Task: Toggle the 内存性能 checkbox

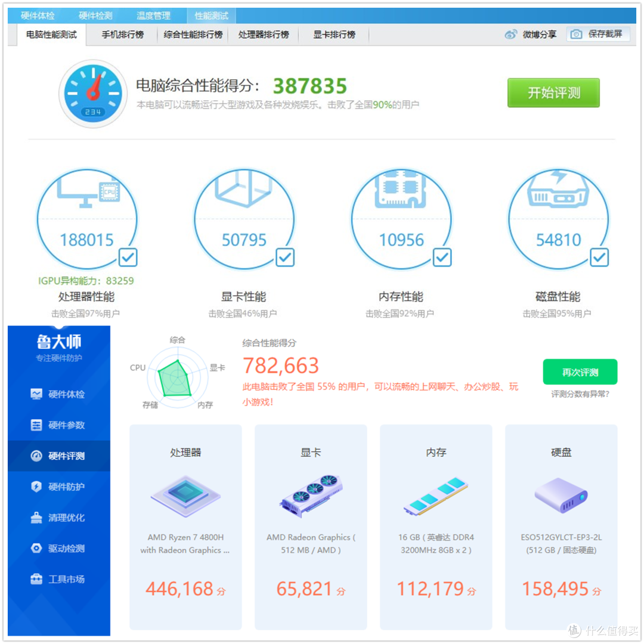Action: point(442,258)
